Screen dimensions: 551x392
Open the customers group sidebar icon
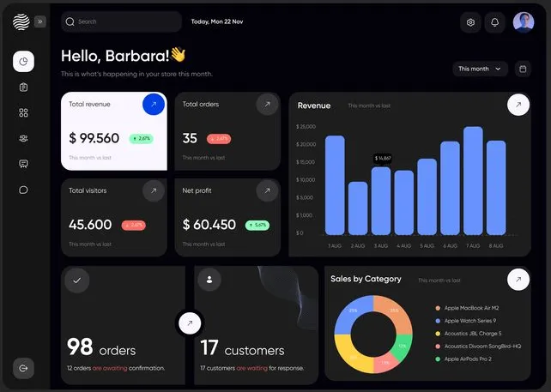[23, 138]
